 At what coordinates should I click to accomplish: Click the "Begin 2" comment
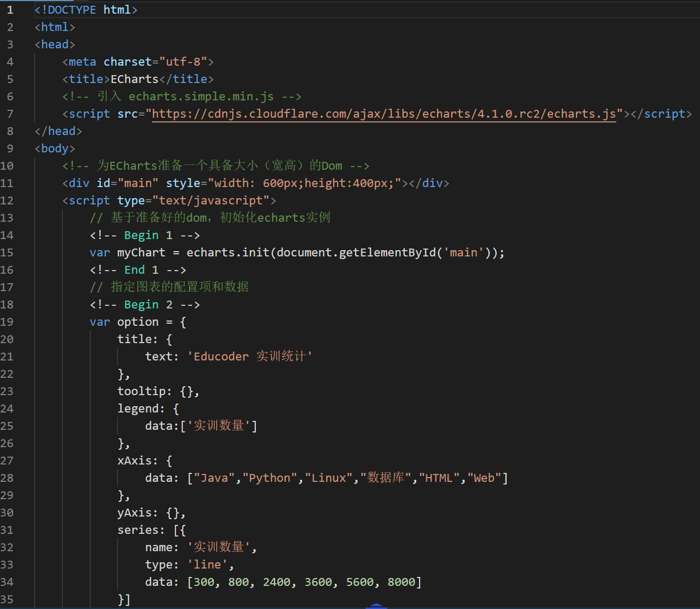click(x=145, y=305)
